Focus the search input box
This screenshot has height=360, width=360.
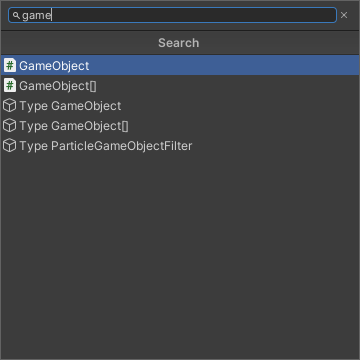(172, 15)
